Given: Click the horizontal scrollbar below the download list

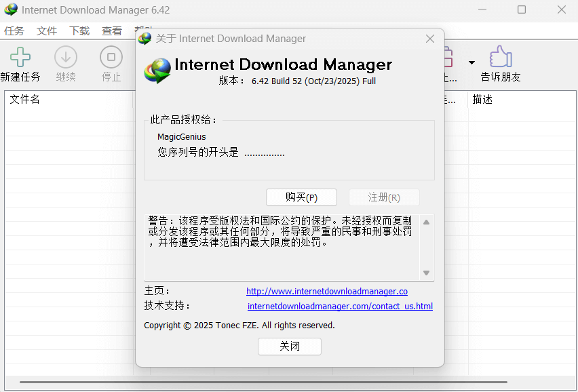Looking at the screenshot, I should tap(263, 382).
